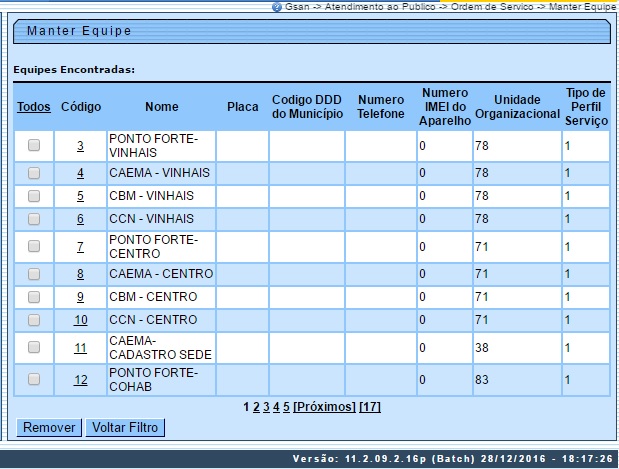Click the name CAEMA - VINHAIS
Image resolution: width=619 pixels, height=469 pixels.
[x=159, y=173]
